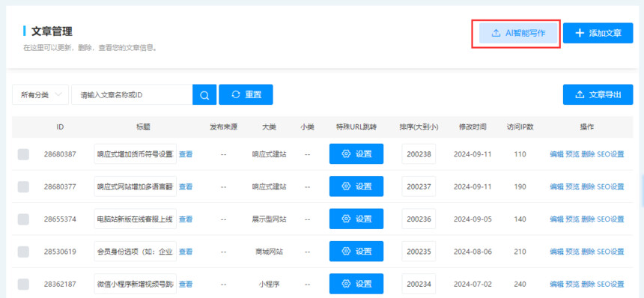Tick the checkbox for article 28362187
644x298 pixels.
coord(23,284)
